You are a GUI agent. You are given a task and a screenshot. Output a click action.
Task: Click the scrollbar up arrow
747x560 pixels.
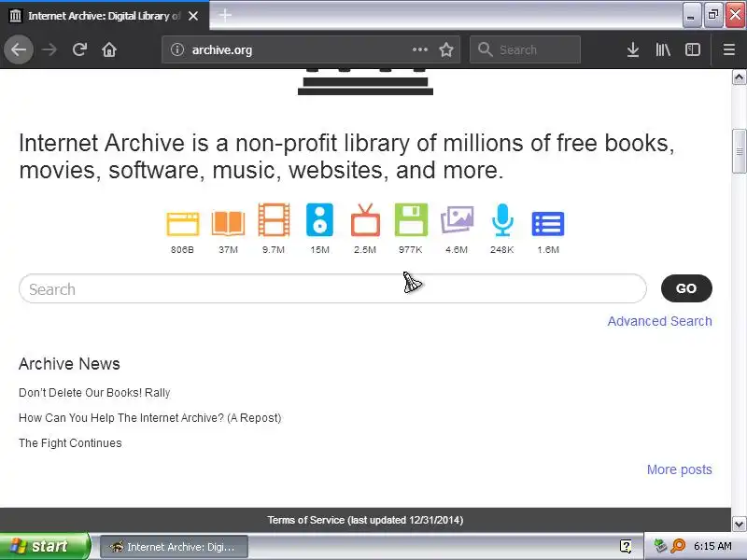[x=739, y=77]
